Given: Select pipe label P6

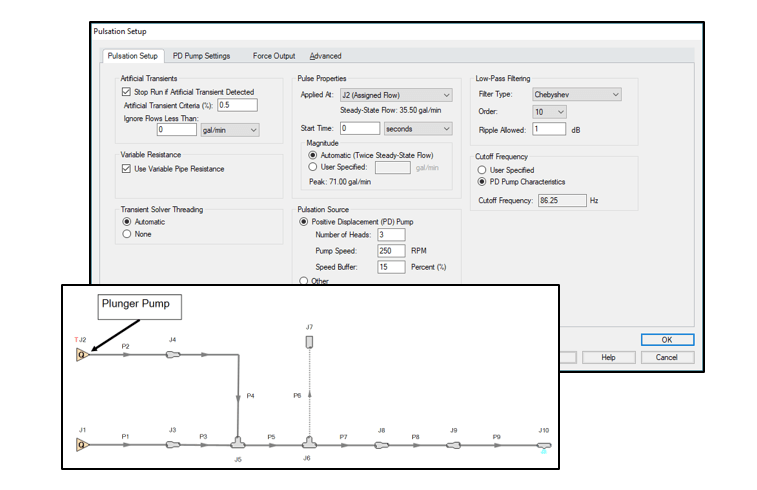Looking at the screenshot, I should [297, 395].
